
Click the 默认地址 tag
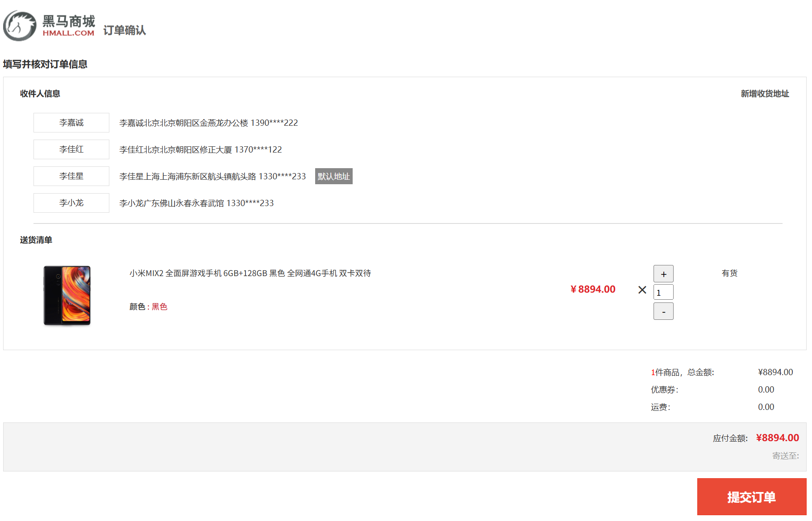pyautogui.click(x=334, y=176)
